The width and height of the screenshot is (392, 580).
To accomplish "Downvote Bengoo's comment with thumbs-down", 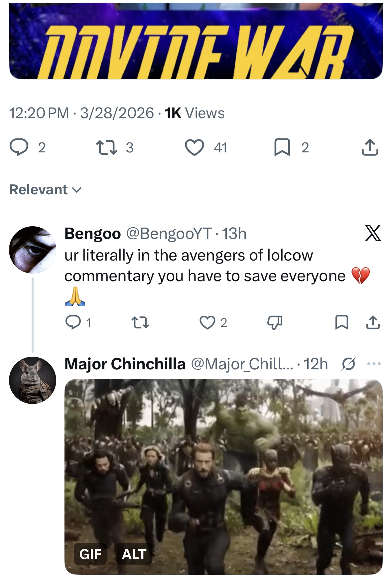I will tap(275, 322).
